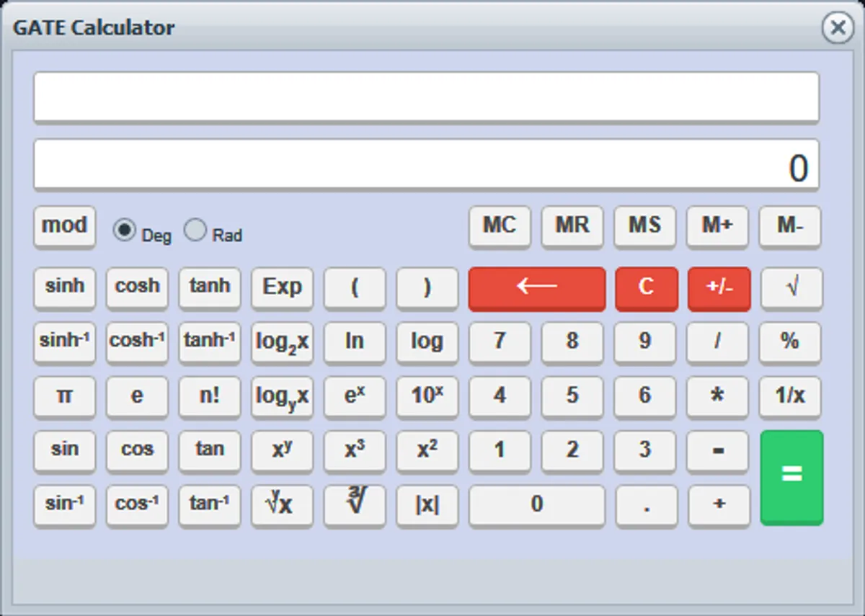Click the inverse tanh button
Screen dimensions: 865x616
point(209,342)
